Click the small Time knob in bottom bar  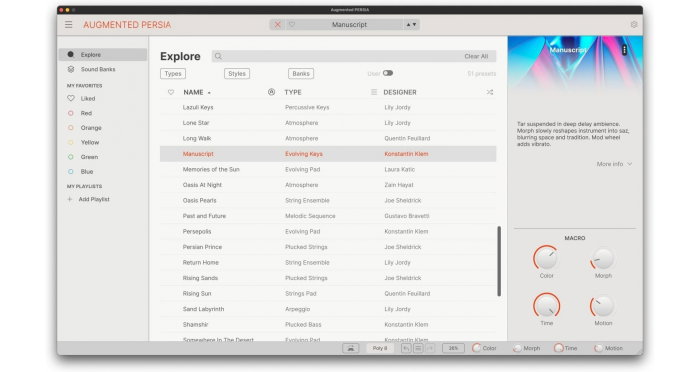click(558, 348)
